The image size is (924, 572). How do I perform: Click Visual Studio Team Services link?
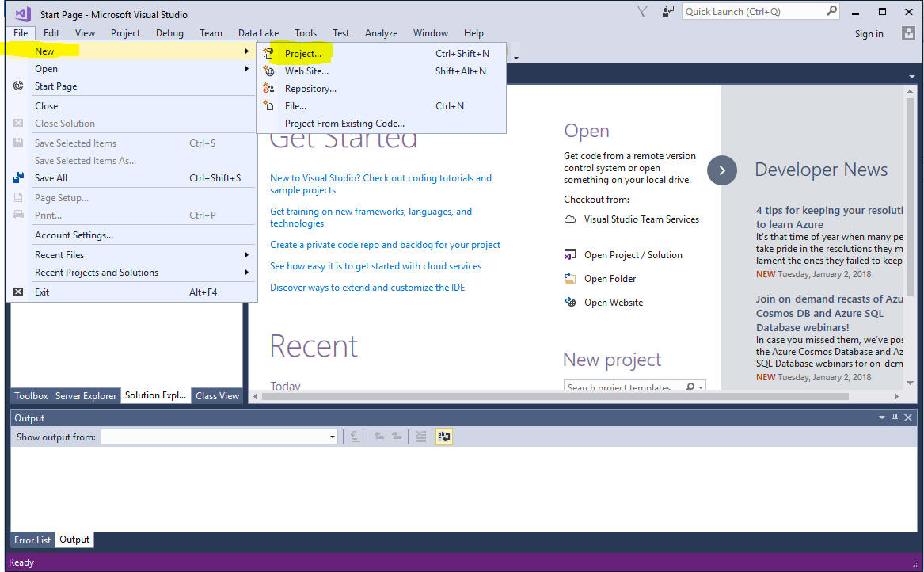(x=641, y=219)
